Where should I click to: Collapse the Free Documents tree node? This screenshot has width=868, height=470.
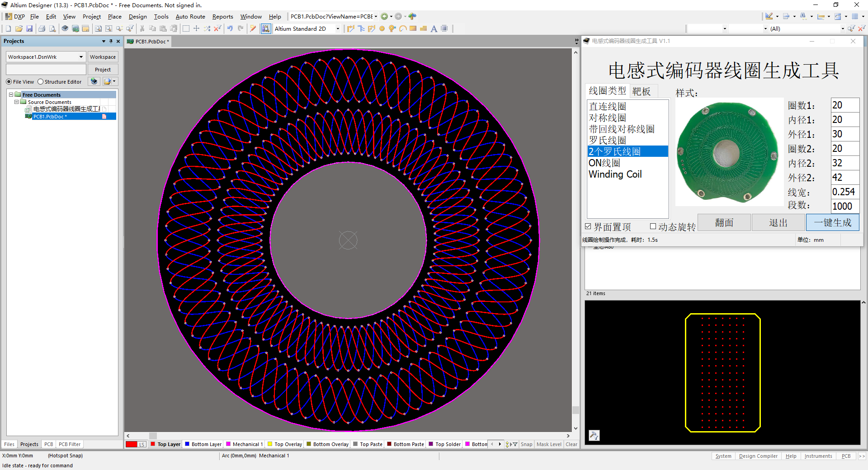tap(11, 95)
